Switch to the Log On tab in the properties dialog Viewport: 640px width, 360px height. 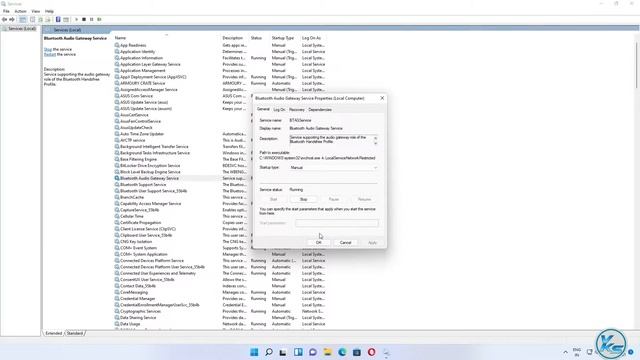click(279, 110)
